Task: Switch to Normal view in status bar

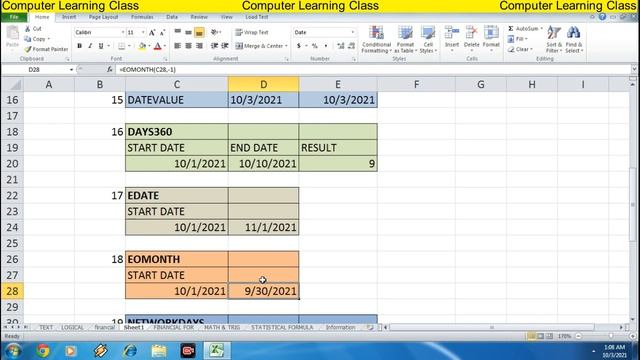Action: tap(531, 336)
